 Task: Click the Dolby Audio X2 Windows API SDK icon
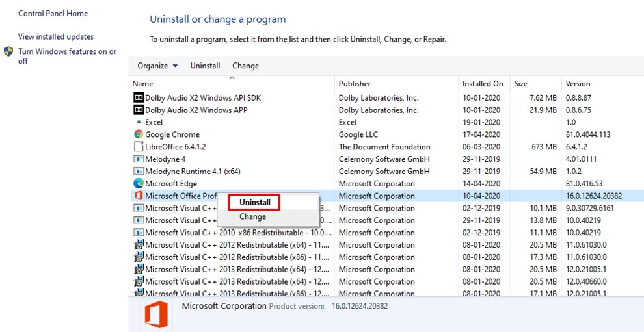[139, 97]
